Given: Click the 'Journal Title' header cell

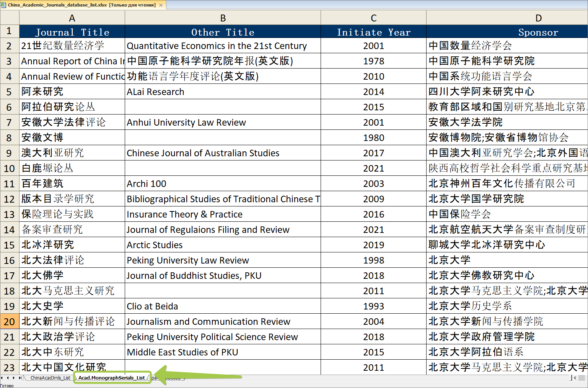Looking at the screenshot, I should (x=72, y=32).
